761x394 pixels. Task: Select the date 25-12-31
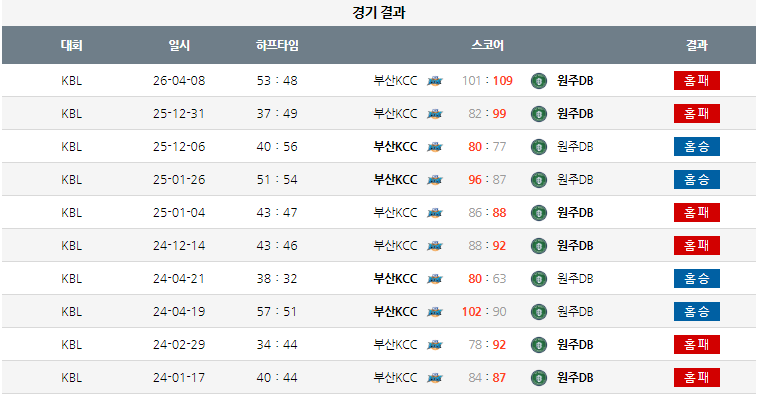click(x=179, y=114)
